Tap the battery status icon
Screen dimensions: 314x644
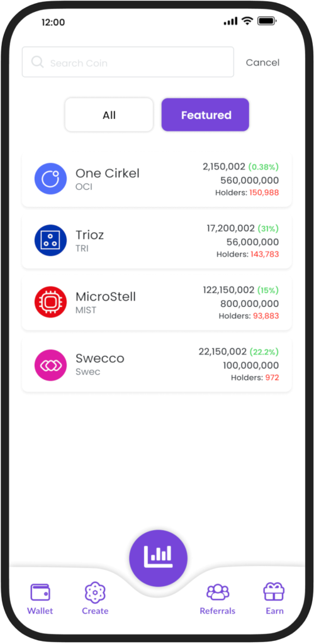267,21
